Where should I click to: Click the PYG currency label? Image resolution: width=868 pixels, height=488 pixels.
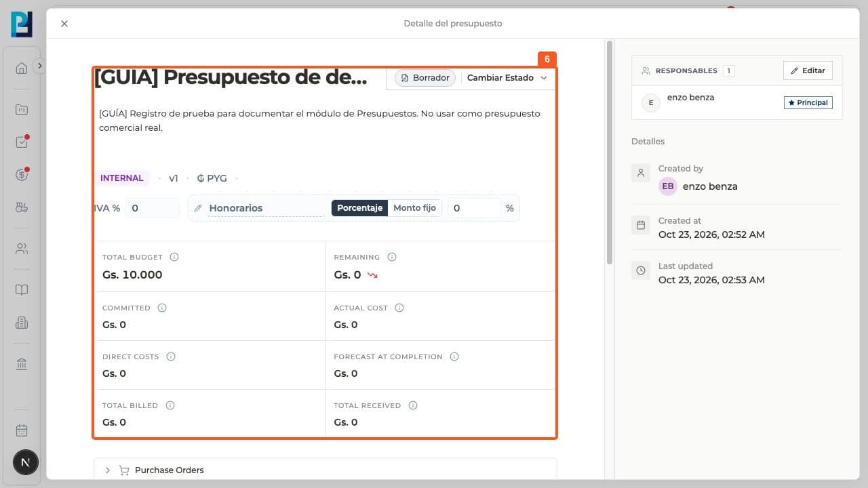coord(212,178)
